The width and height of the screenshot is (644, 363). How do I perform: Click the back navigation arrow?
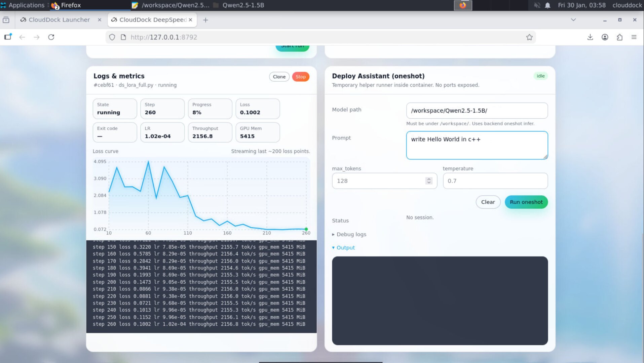pos(22,37)
